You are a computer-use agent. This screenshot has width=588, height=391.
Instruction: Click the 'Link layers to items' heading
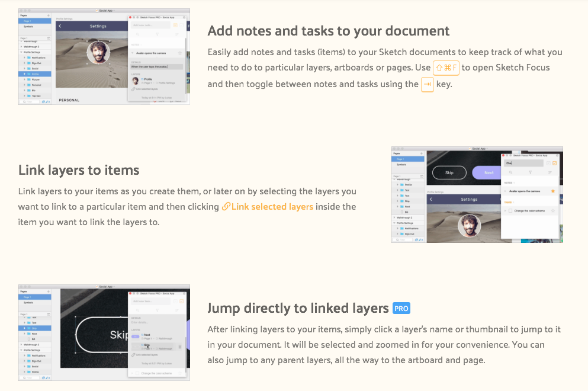point(79,170)
